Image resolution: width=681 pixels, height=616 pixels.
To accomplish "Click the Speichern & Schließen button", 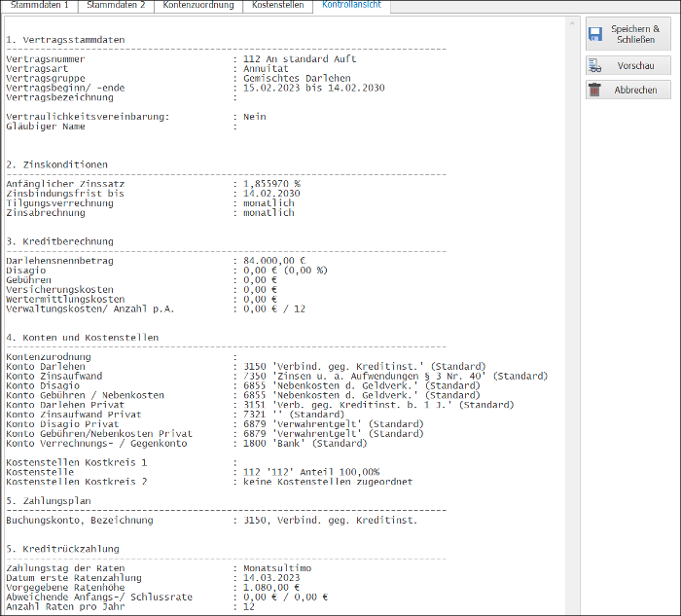I will (x=628, y=34).
